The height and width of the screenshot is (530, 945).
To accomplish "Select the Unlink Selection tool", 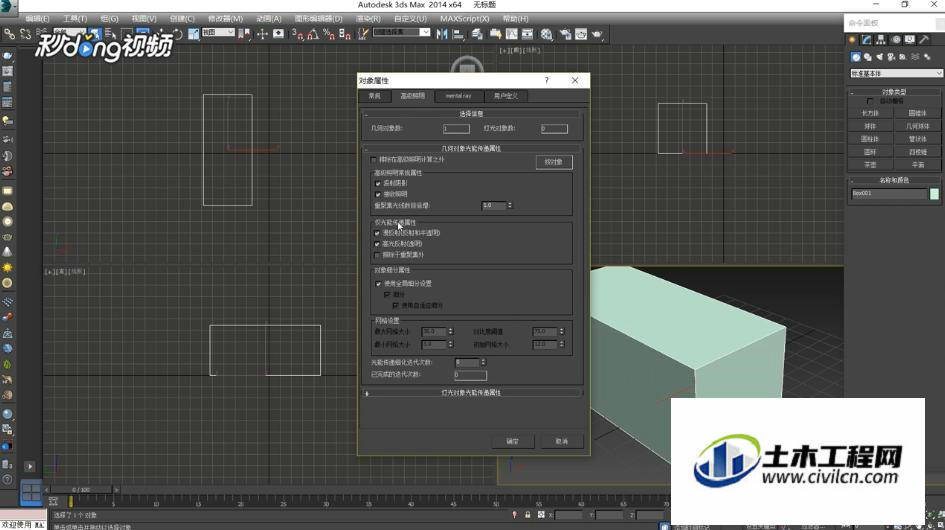I will (25, 34).
